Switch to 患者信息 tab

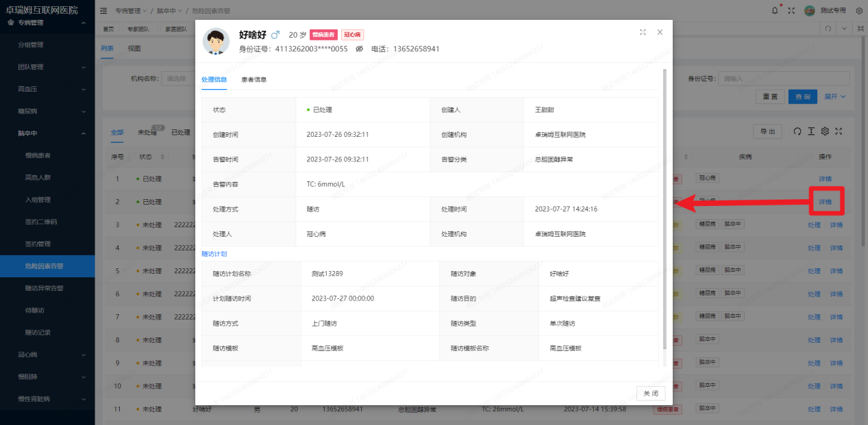[254, 79]
